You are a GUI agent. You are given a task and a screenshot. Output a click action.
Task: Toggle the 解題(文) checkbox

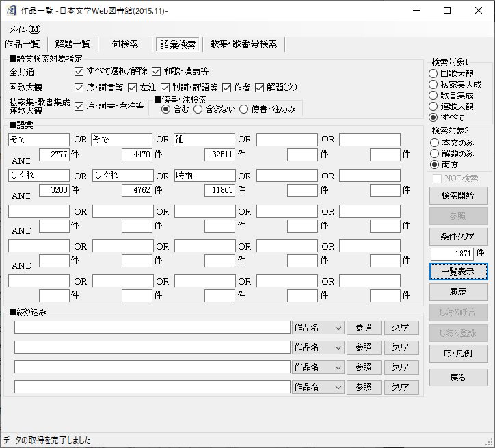click(x=260, y=88)
